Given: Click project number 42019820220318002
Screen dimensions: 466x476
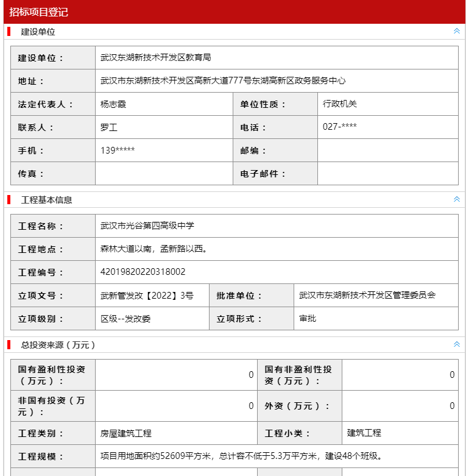Looking at the screenshot, I should [x=143, y=272].
